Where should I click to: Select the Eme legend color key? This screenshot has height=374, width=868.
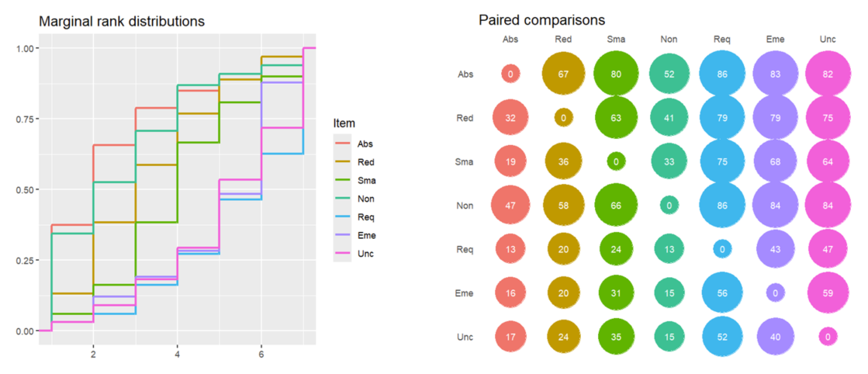click(341, 234)
